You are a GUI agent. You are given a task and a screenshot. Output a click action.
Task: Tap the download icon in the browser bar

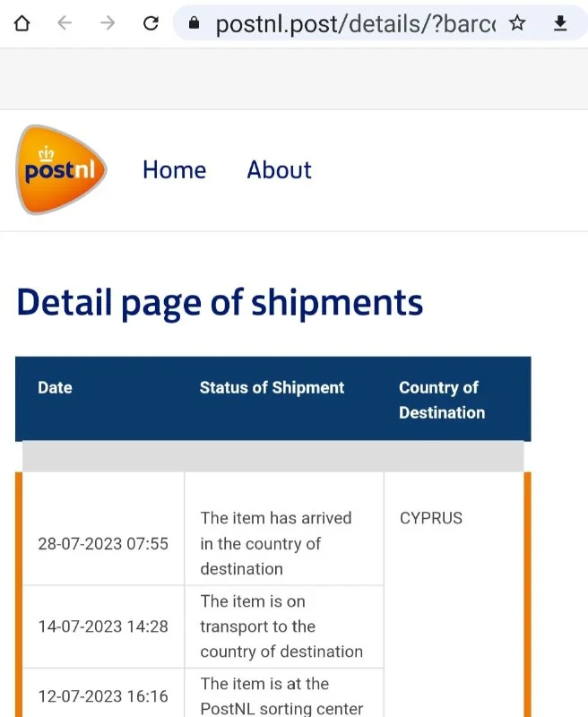click(561, 24)
